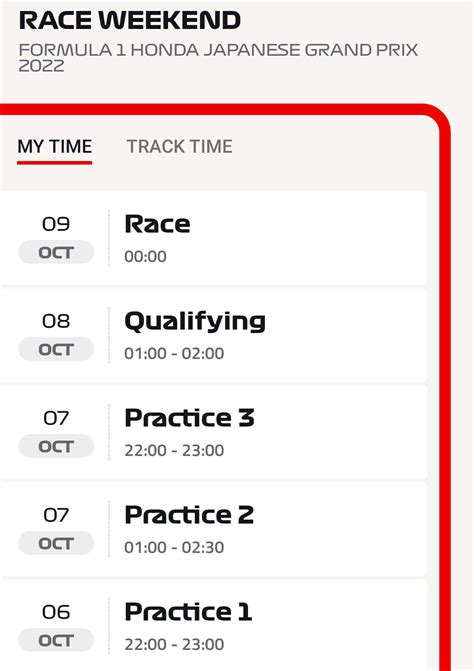Open the Race session row
Viewport: 474px width, 671px height.
(x=214, y=238)
